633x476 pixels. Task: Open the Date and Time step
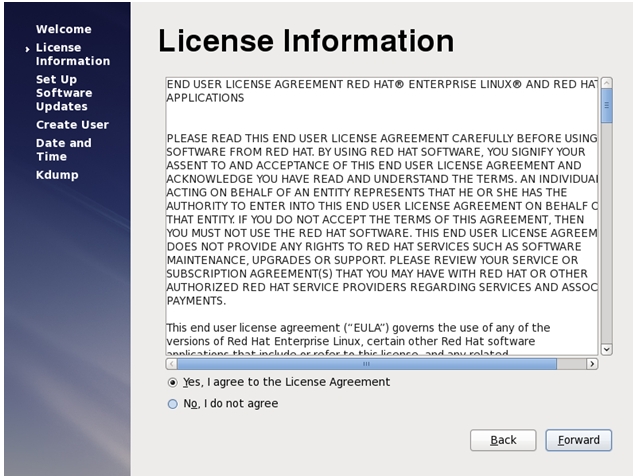pyautogui.click(x=63, y=150)
